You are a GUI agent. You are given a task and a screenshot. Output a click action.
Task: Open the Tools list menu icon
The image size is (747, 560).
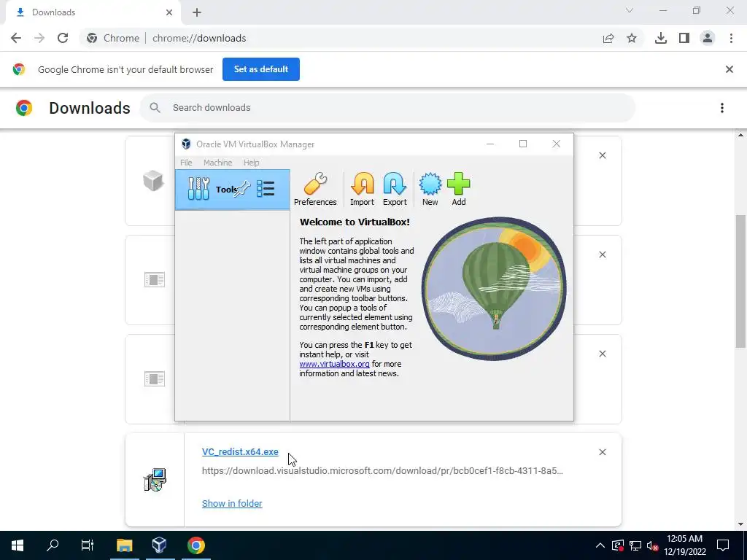pos(266,189)
